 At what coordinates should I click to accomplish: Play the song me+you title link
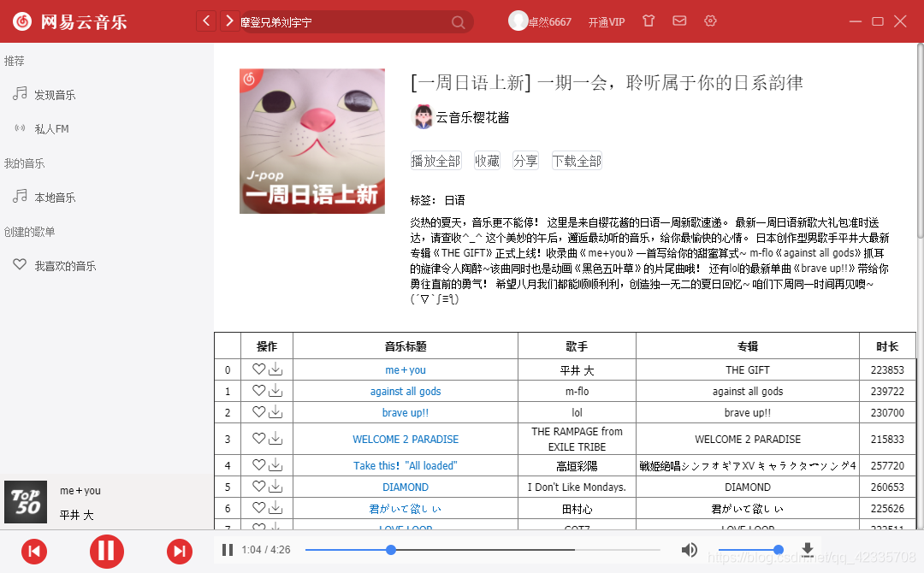[x=406, y=369]
